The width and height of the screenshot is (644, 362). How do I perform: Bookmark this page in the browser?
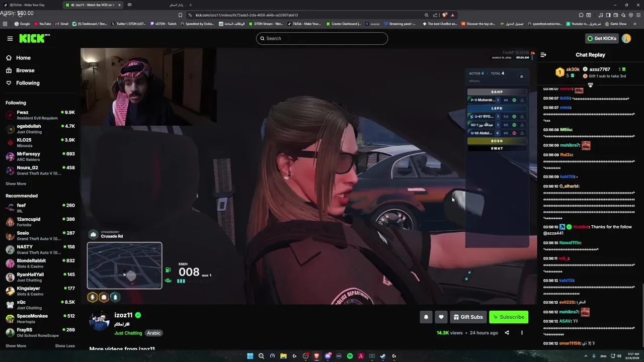point(181,15)
